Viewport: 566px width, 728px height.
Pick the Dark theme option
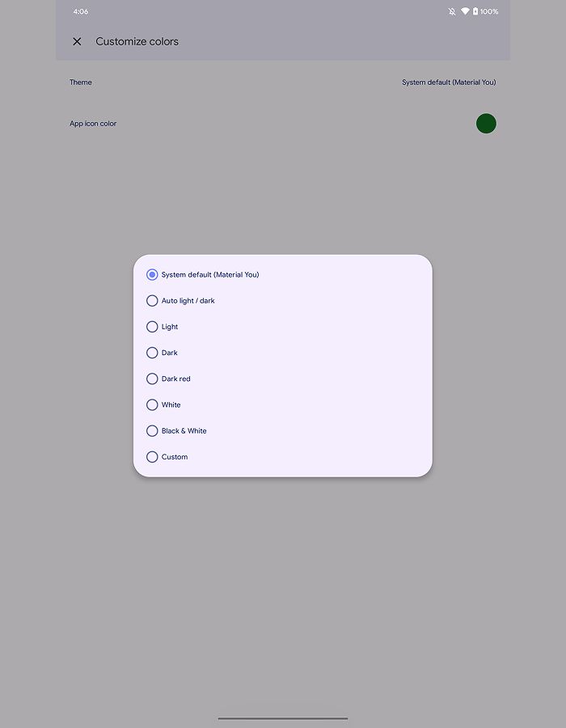[x=152, y=353]
